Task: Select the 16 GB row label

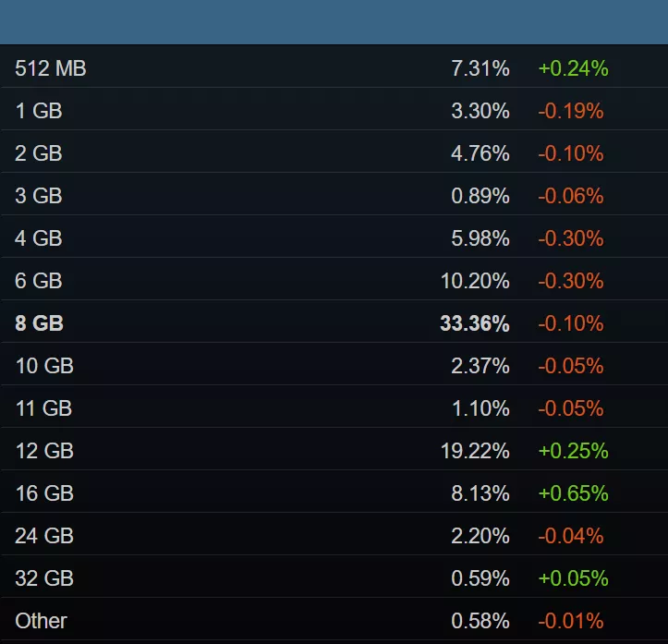Action: click(x=44, y=493)
